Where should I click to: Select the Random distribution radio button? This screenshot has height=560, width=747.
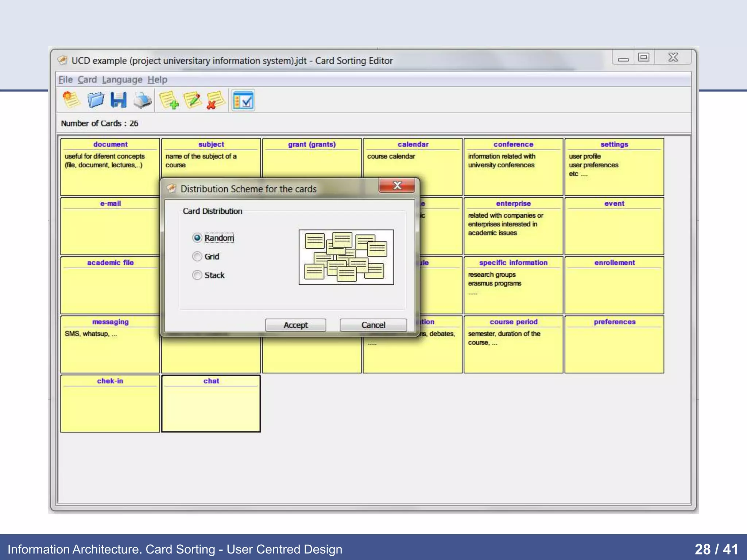click(197, 238)
